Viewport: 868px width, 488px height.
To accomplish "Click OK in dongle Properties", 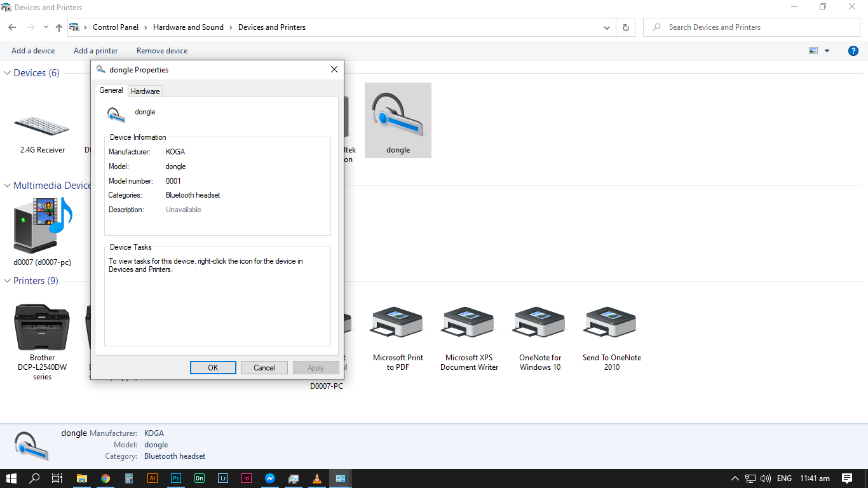I will 213,368.
